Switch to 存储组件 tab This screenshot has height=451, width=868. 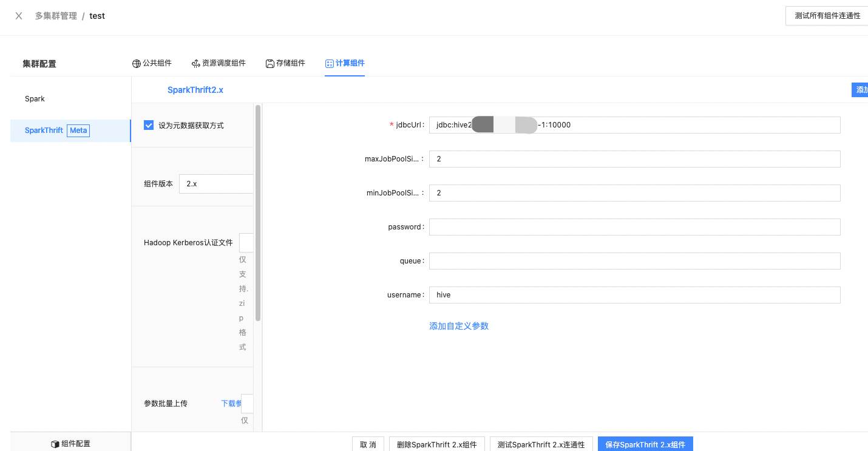click(285, 63)
